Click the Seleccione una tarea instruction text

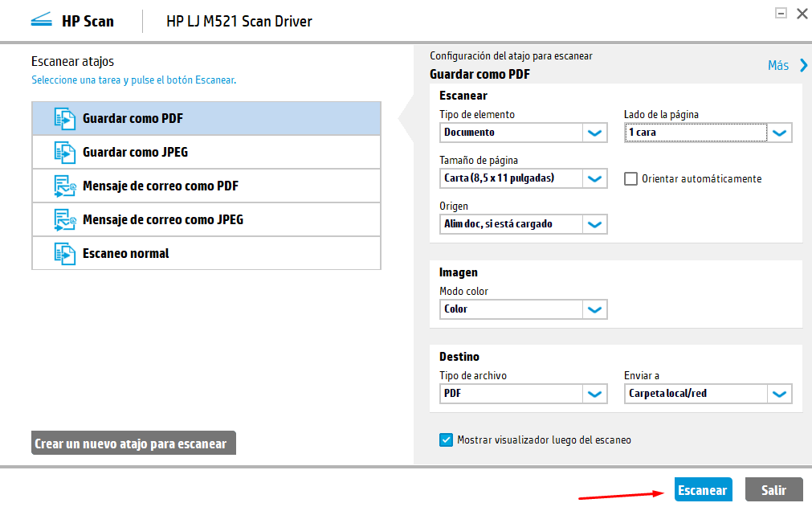pos(133,80)
